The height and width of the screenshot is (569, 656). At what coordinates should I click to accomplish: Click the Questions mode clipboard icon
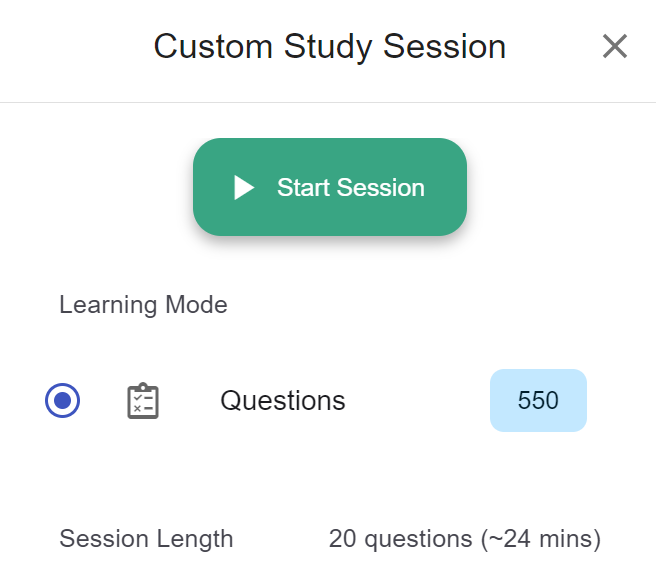pyautogui.click(x=143, y=400)
